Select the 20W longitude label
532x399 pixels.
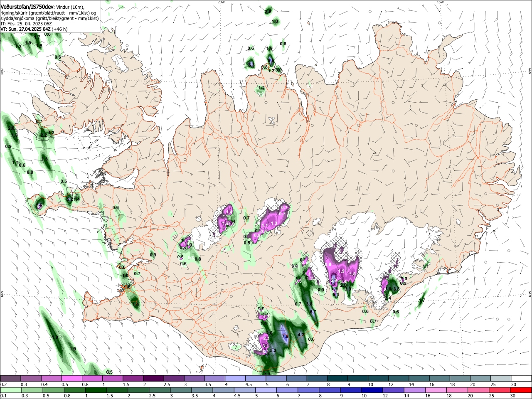coord(221,2)
